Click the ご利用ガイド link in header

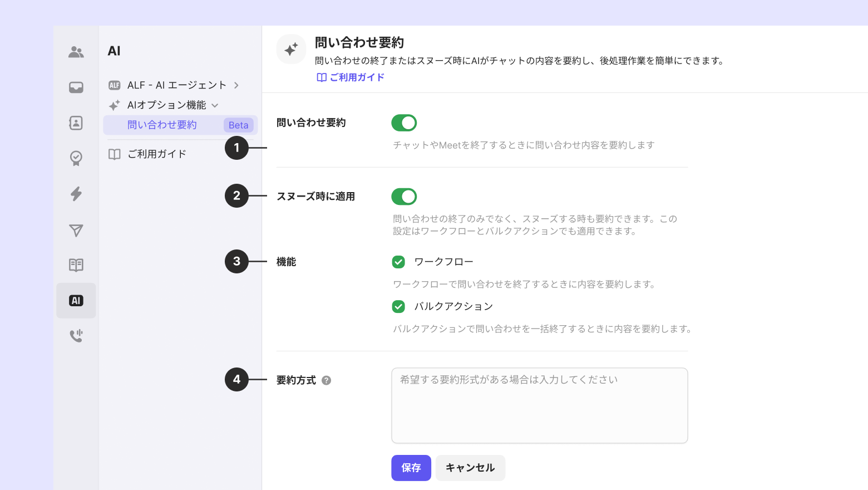(351, 77)
